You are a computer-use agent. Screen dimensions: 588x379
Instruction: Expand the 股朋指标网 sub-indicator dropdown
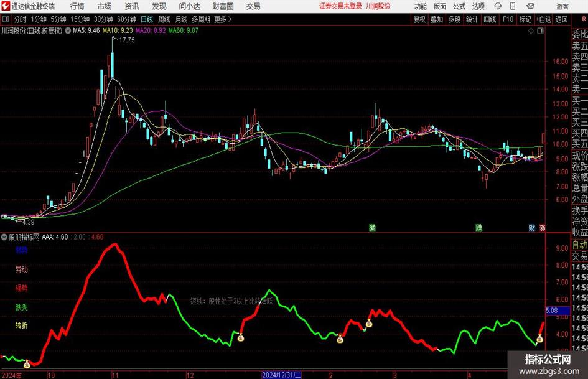tap(4, 236)
